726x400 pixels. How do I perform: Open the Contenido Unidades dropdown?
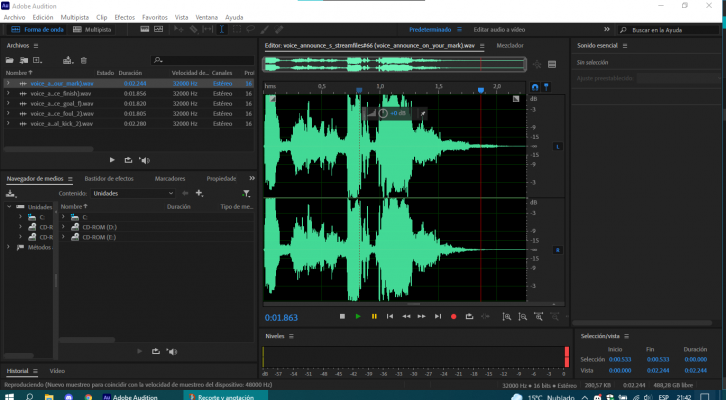pyautogui.click(x=133, y=194)
